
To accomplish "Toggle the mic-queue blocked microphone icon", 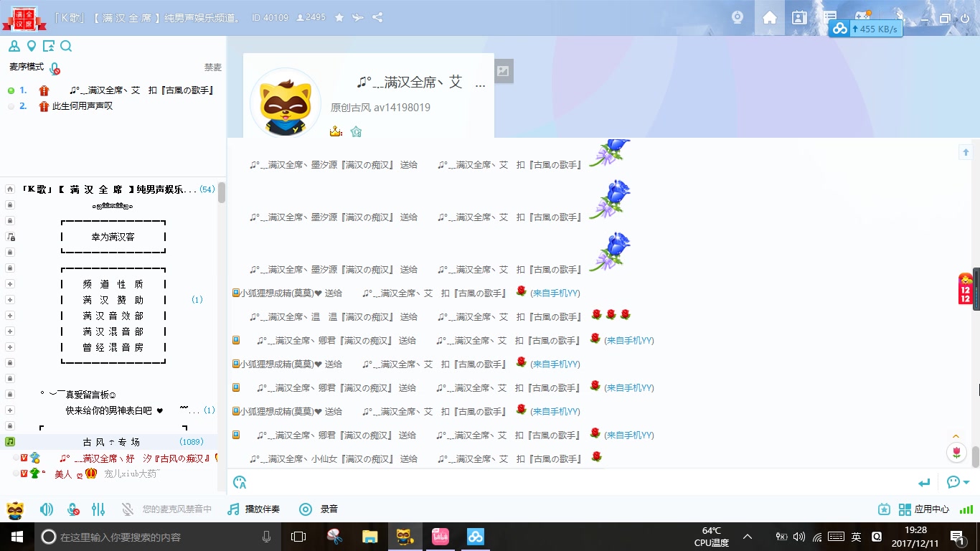I will [55, 68].
